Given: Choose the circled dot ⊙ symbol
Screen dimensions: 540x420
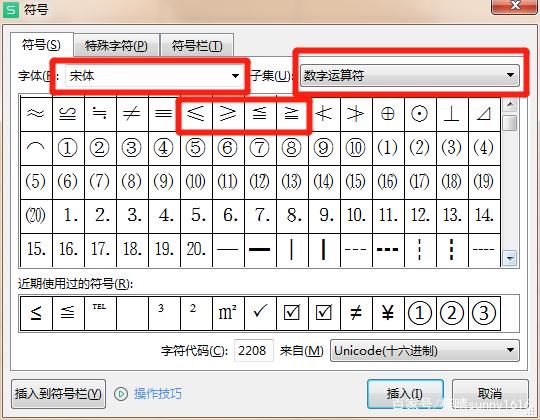Looking at the screenshot, I should pyautogui.click(x=420, y=114).
